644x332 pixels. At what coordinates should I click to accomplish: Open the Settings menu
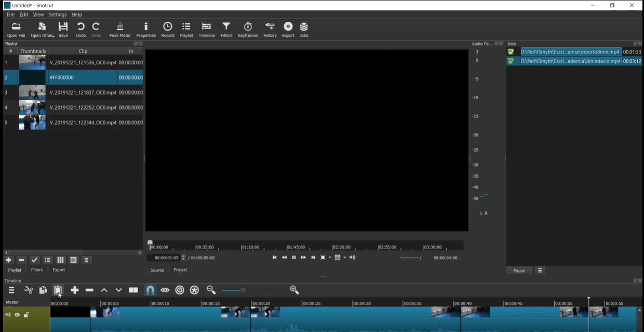[58, 15]
